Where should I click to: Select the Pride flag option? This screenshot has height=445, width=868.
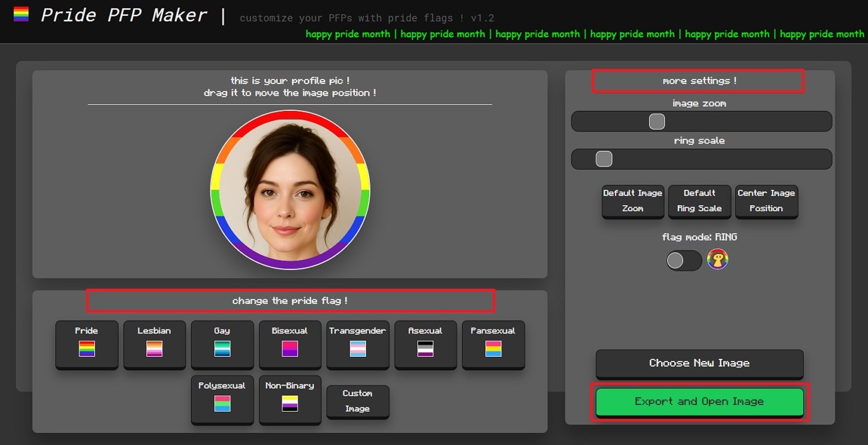click(x=87, y=344)
